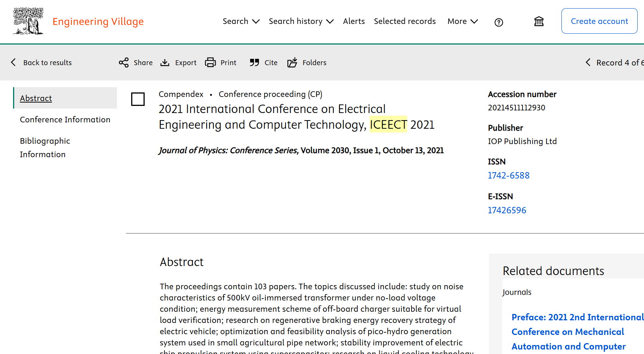Click the Export label
The width and height of the screenshot is (644, 354).
click(186, 62)
